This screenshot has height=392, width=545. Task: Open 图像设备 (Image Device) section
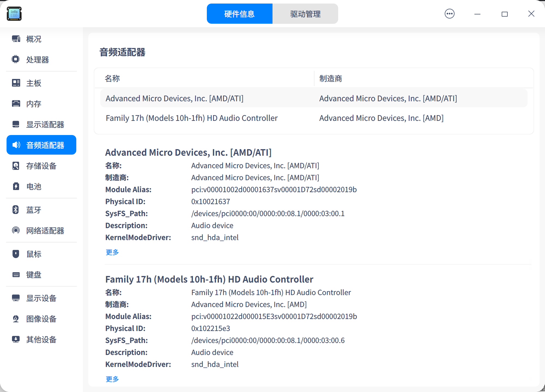pyautogui.click(x=41, y=319)
